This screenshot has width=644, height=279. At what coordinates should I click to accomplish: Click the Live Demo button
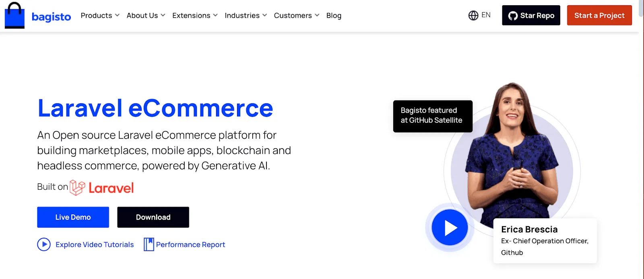[x=73, y=217]
